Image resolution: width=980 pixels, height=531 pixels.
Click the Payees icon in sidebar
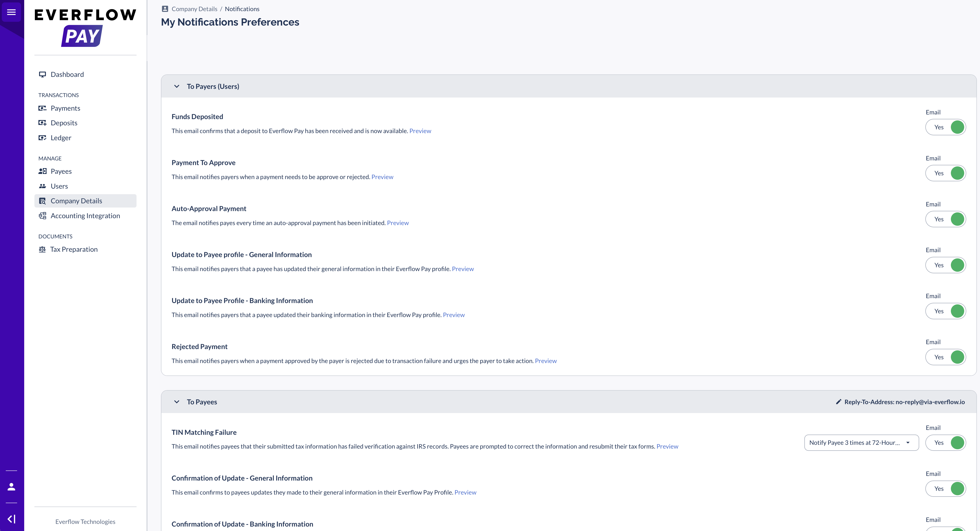click(x=42, y=171)
